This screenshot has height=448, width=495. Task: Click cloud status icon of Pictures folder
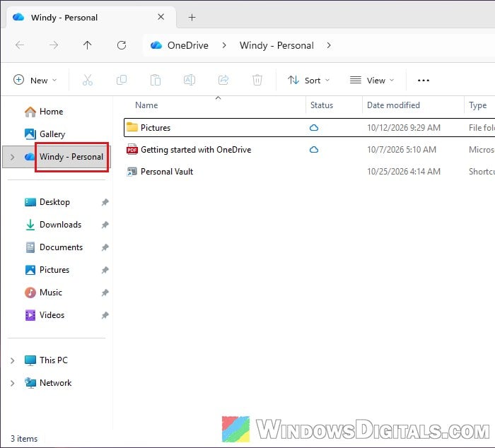coord(314,128)
